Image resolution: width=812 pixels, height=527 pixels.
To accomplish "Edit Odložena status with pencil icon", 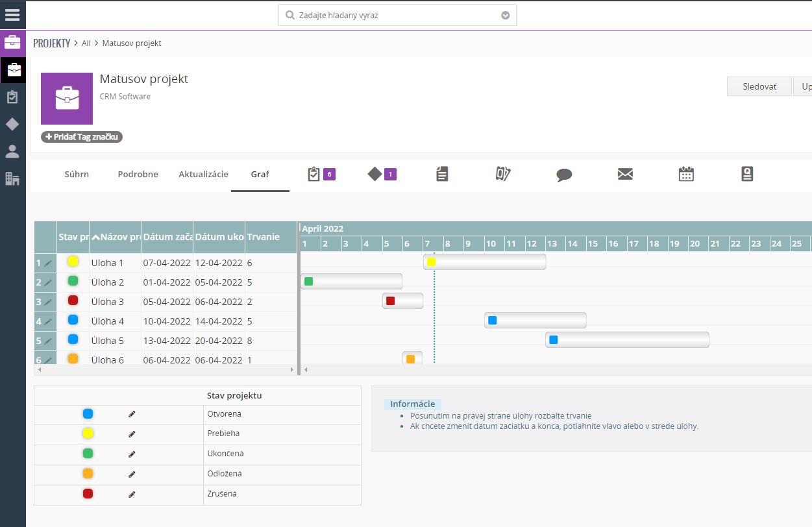I will tap(132, 474).
